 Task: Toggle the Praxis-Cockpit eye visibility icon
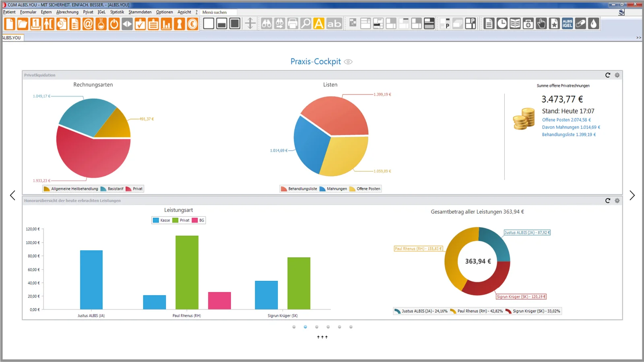[348, 62]
